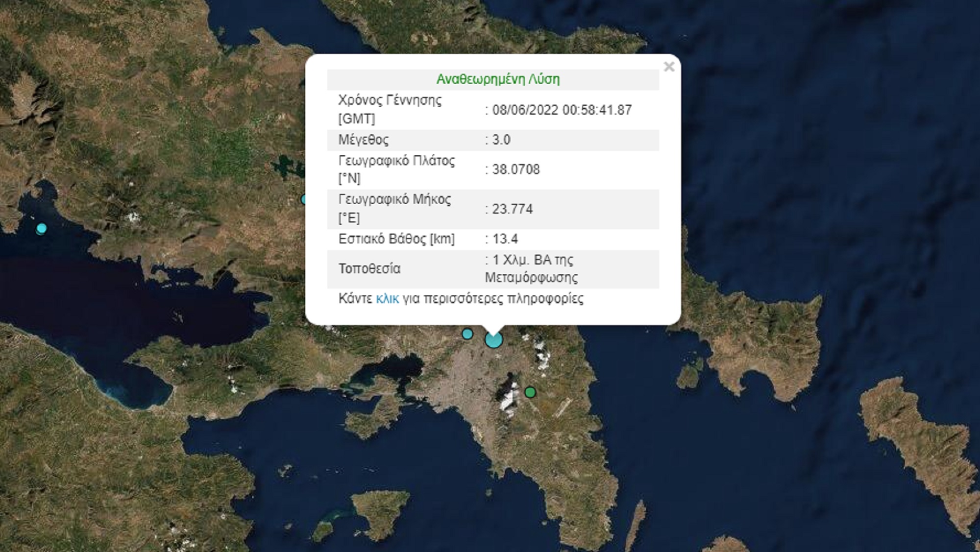Open the cyan marker in the Gulf of Corinth
Viewport: 980px width, 552px height.
point(41,228)
